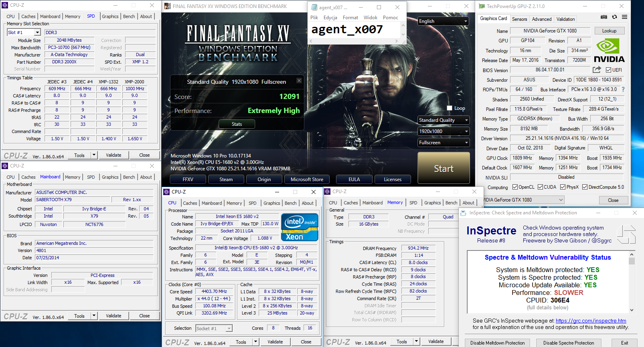Click the agent_x007 text in Notepad
644x347 pixels.
(347, 29)
